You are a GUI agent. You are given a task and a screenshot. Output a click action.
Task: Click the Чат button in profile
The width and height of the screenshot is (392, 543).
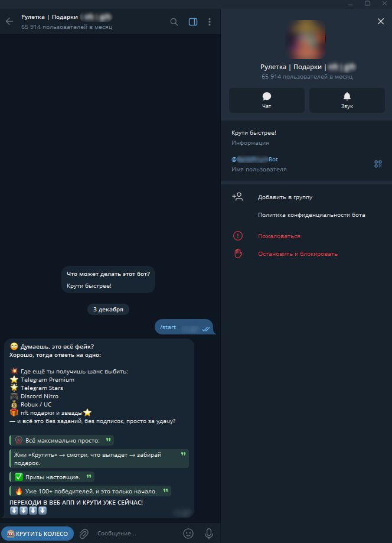(267, 100)
